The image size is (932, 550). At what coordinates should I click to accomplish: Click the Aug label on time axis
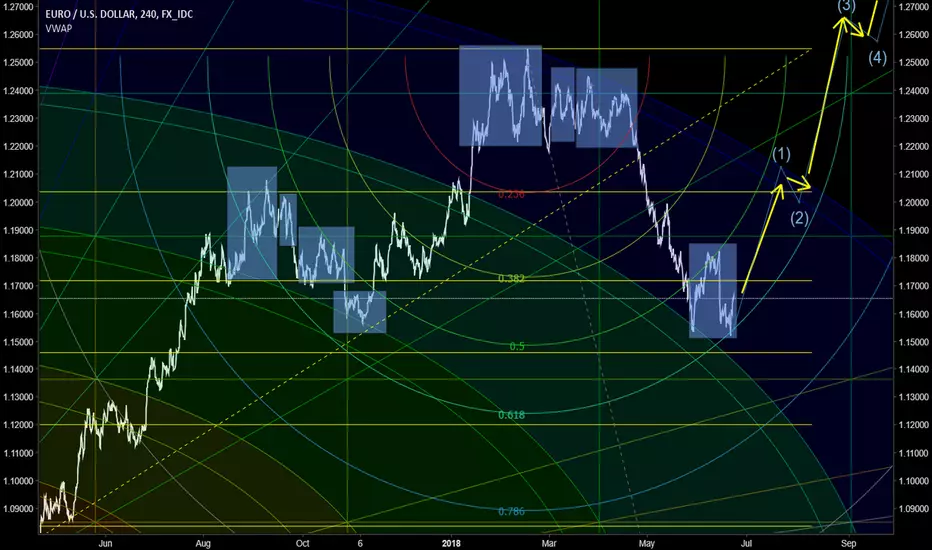(x=203, y=543)
